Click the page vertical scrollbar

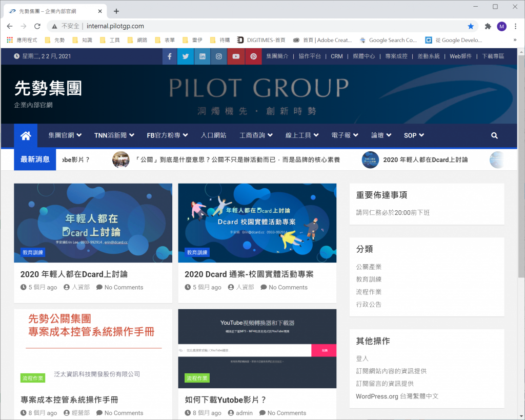click(x=521, y=167)
